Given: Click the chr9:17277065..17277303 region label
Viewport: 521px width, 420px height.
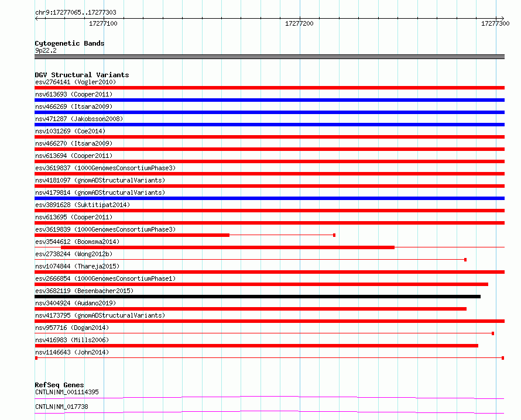Looking at the screenshot, I should pyautogui.click(x=76, y=12).
